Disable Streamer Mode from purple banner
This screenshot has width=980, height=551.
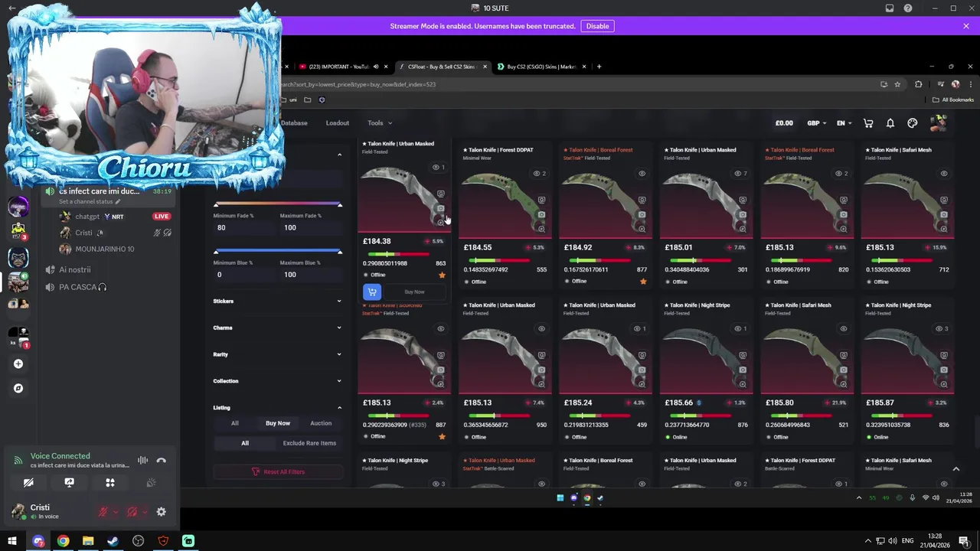pos(597,26)
